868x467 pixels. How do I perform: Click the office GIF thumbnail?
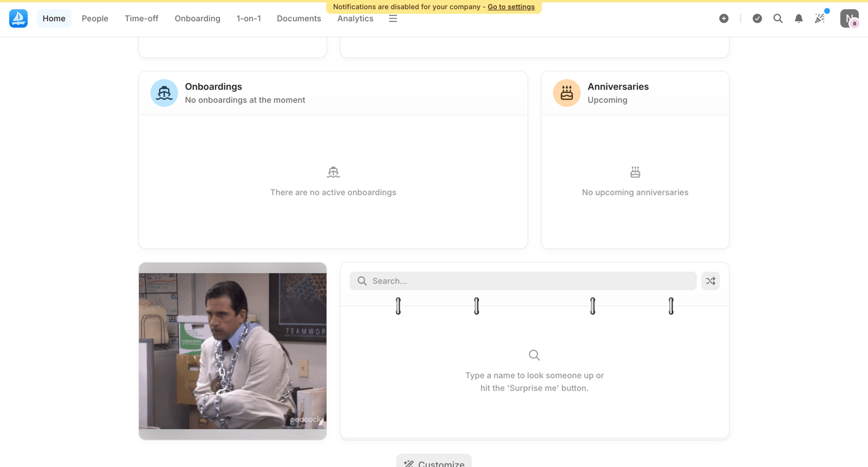(232, 351)
